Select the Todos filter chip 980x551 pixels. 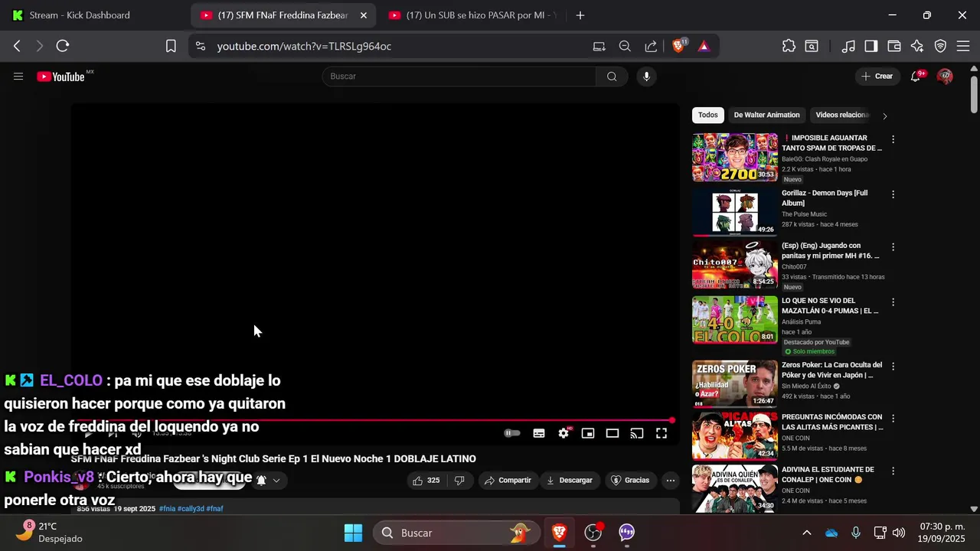point(708,115)
